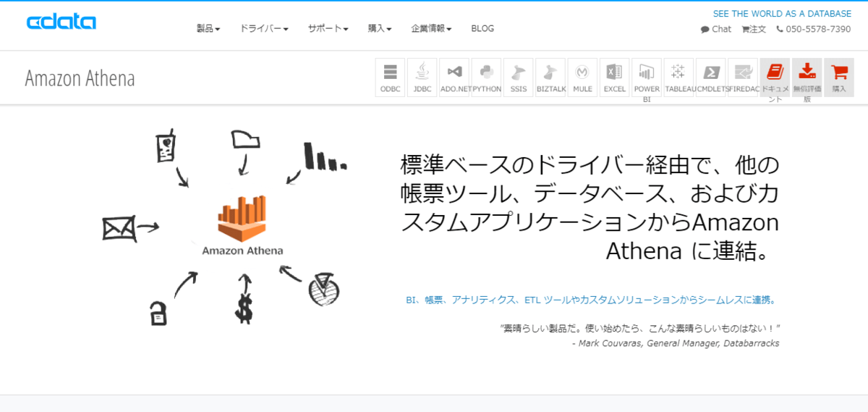
Task: Open the Excel add-in icon
Action: (x=614, y=77)
